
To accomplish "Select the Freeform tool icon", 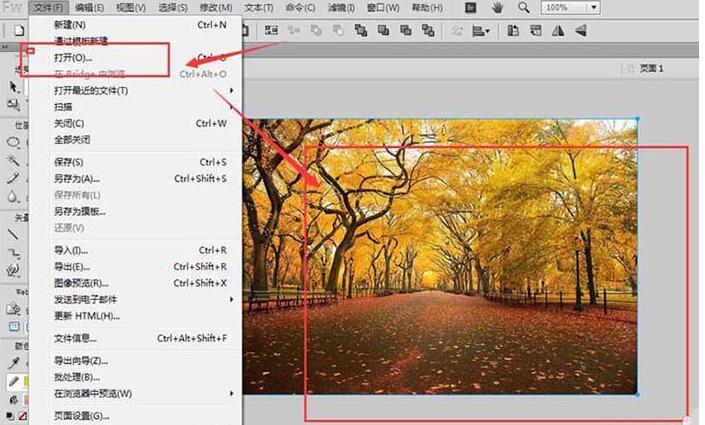I will [x=13, y=270].
